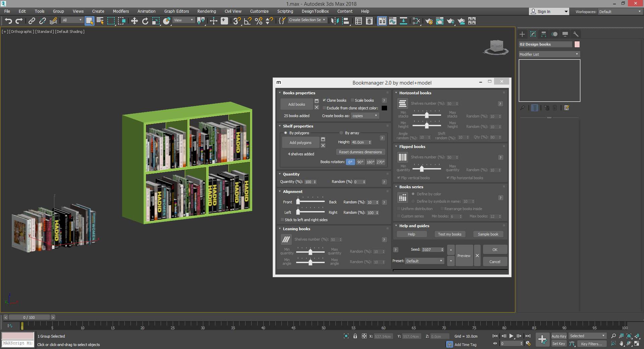Viewport: 644px width, 349px height.
Task: Click the Books series icon button
Action: (x=402, y=198)
